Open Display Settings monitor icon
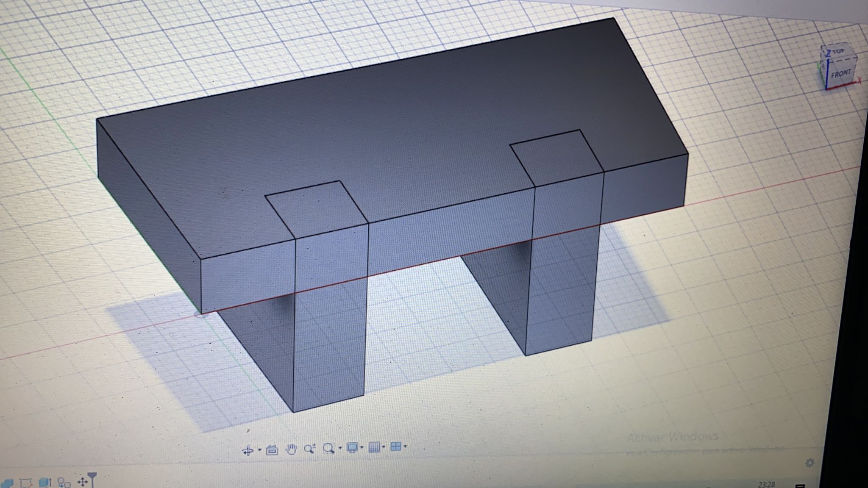The width and height of the screenshot is (868, 488). tap(352, 448)
